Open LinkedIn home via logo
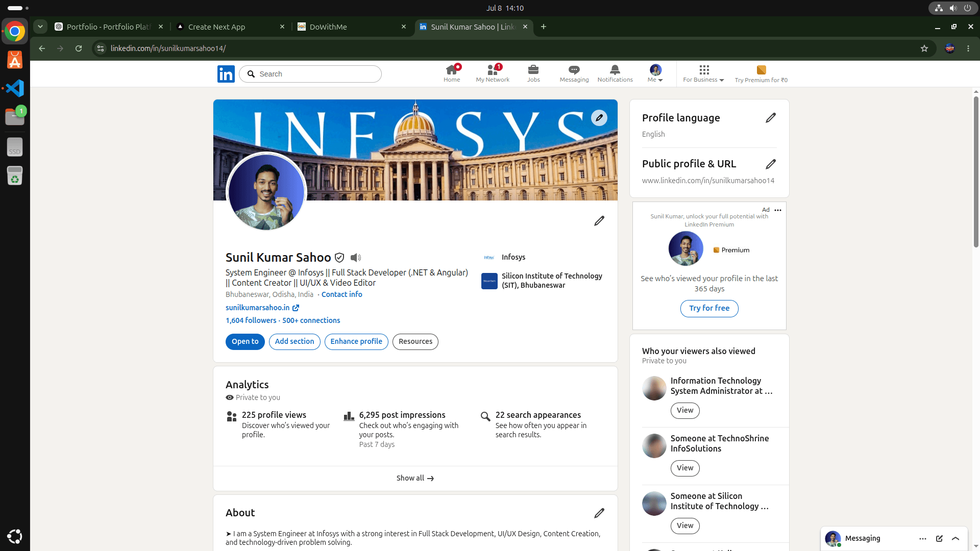 pyautogui.click(x=226, y=74)
